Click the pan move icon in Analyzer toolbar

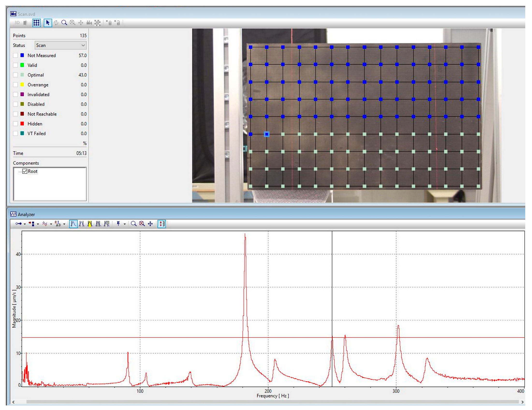[x=150, y=224]
